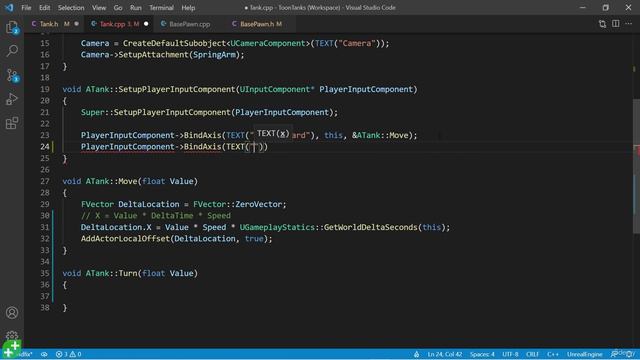Click ATank::Move on line 27
Viewport: 640px width, 360px height.
click(111, 181)
